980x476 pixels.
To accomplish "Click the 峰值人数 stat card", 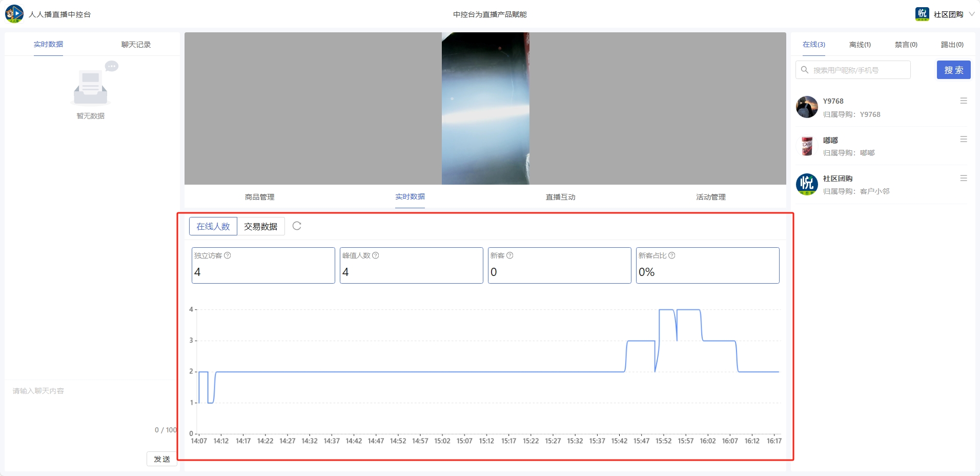I will point(412,265).
